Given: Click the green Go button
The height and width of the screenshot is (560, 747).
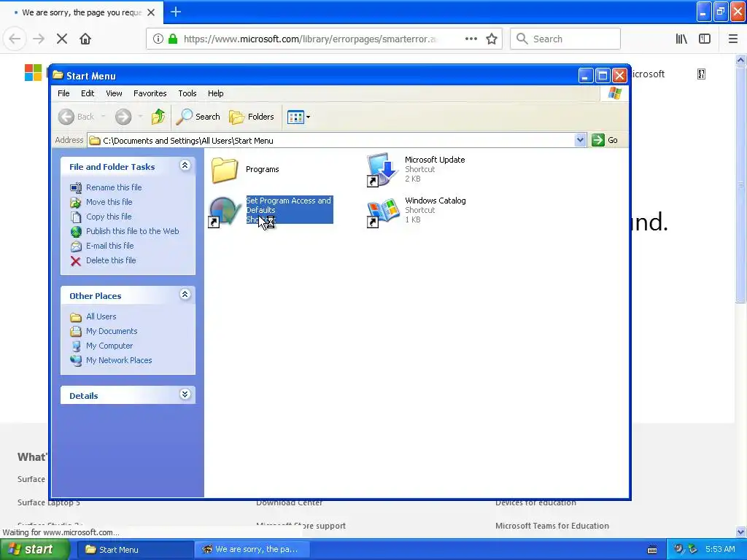Looking at the screenshot, I should 605,140.
